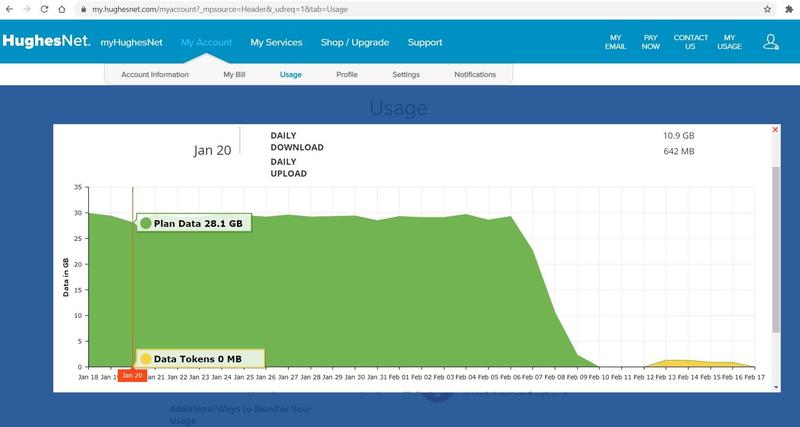This screenshot has height=427, width=800.
Task: Go forward with browser forward arrow
Action: point(27,9)
